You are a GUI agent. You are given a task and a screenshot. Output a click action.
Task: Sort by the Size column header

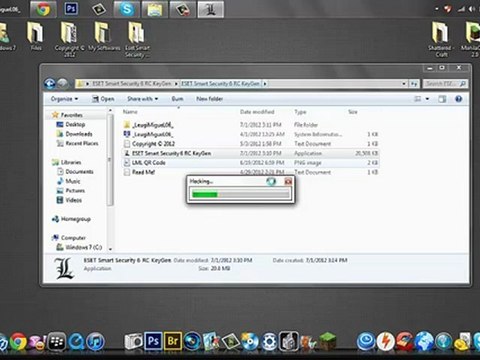coord(353,112)
